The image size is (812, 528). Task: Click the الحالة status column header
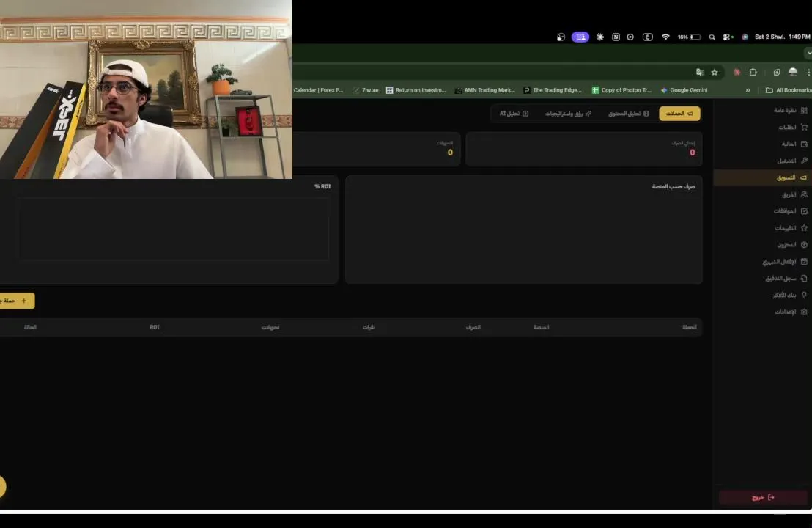[x=31, y=327]
